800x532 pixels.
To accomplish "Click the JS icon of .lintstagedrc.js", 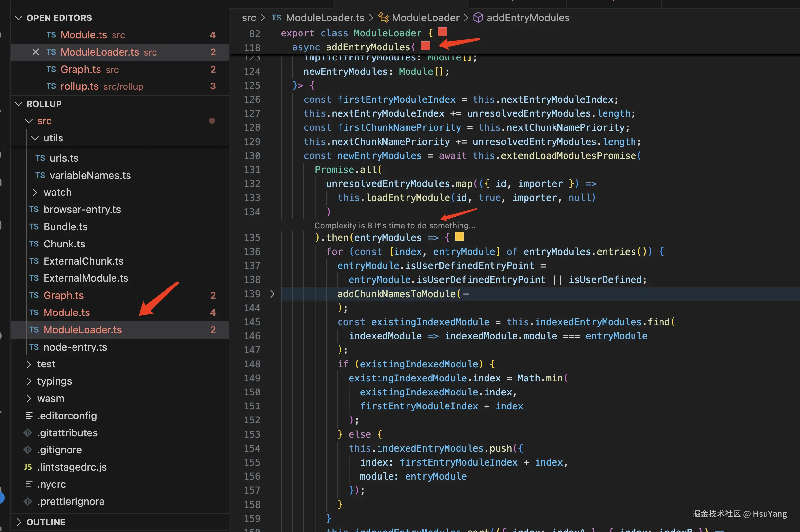I will tap(28, 467).
